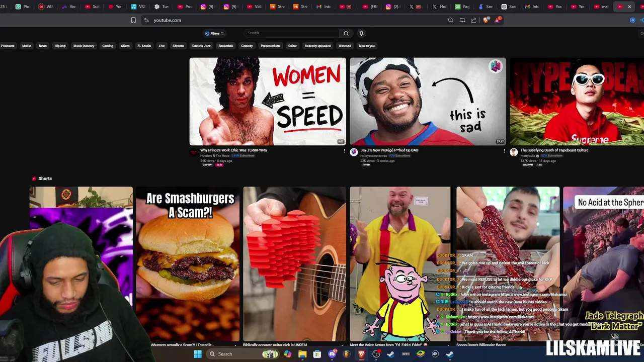Viewport: 644px width, 362px height.
Task: Open the 'this is sad' Jay-Z video thumbnail
Action: [428, 102]
